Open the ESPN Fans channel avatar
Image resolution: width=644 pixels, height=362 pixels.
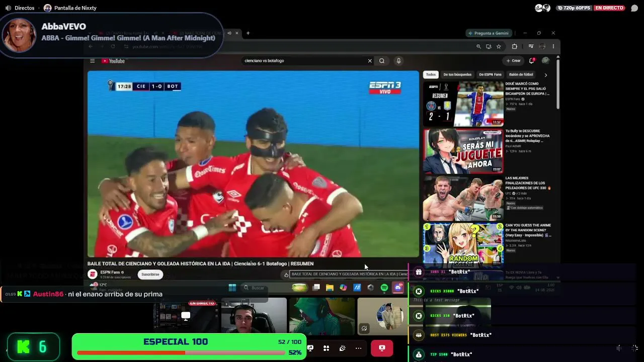coord(93,275)
